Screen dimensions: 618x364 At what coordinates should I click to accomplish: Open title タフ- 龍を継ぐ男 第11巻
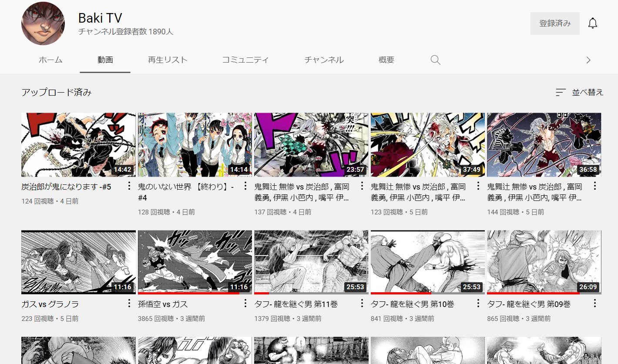click(x=296, y=304)
